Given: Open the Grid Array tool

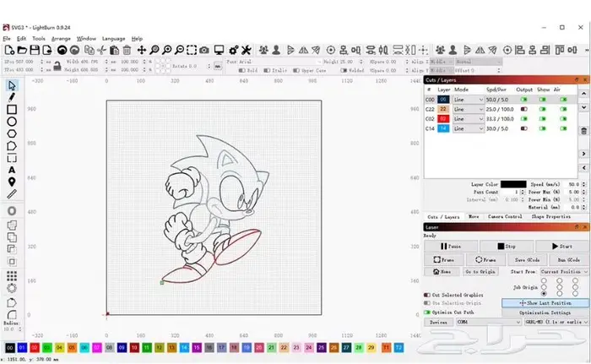Looking at the screenshot, I should click(x=12, y=276).
